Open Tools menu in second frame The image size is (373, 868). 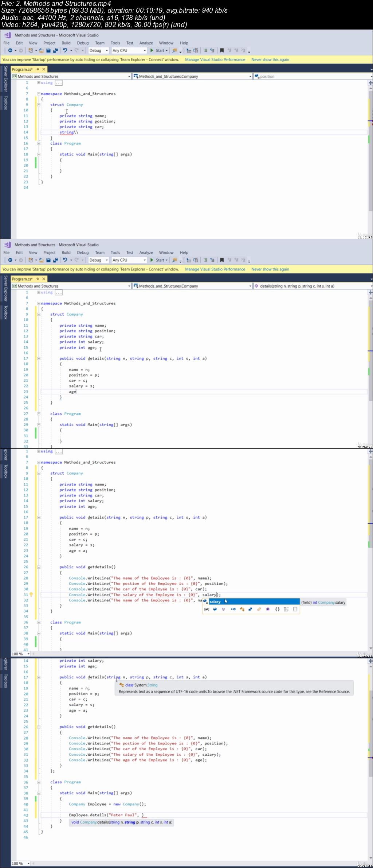coord(115,253)
